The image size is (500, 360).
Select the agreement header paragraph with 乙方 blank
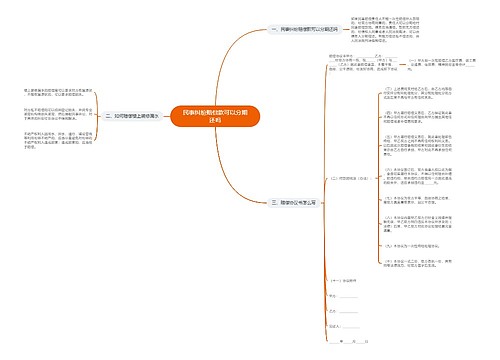[363, 63]
